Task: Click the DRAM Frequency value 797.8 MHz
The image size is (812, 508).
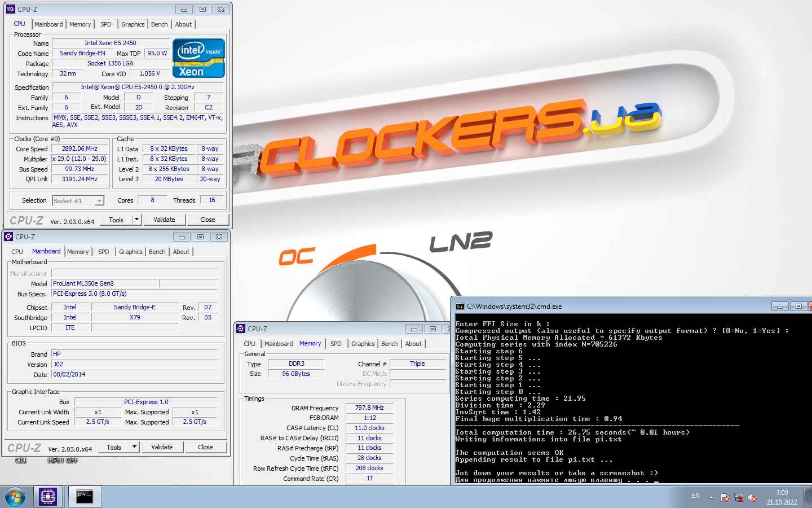Action: pos(369,408)
